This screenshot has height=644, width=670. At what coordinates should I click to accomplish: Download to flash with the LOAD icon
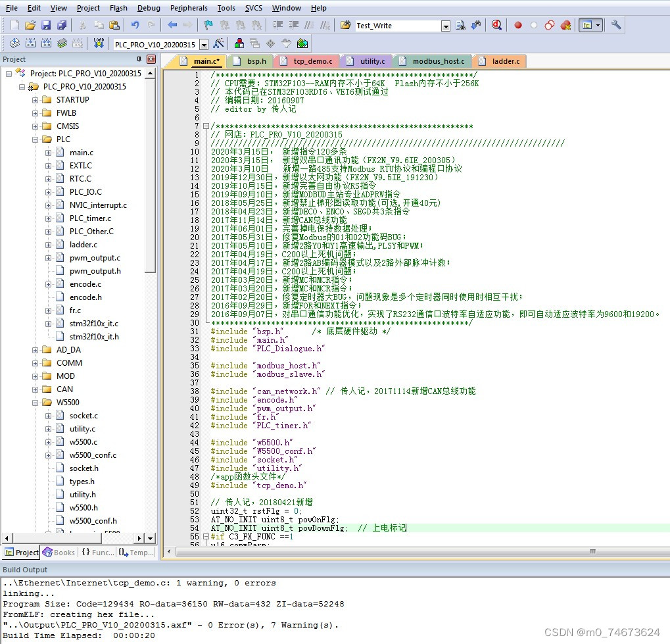pyautogui.click(x=99, y=43)
